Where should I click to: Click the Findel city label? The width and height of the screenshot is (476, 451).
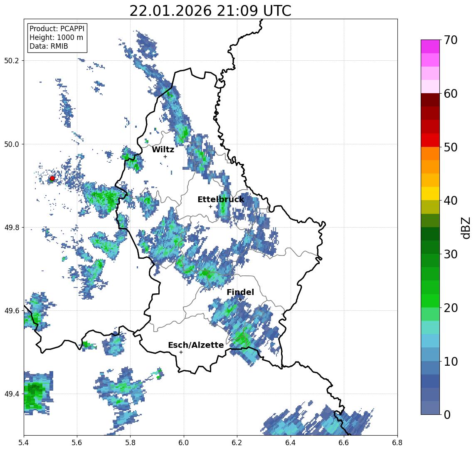click(x=240, y=292)
